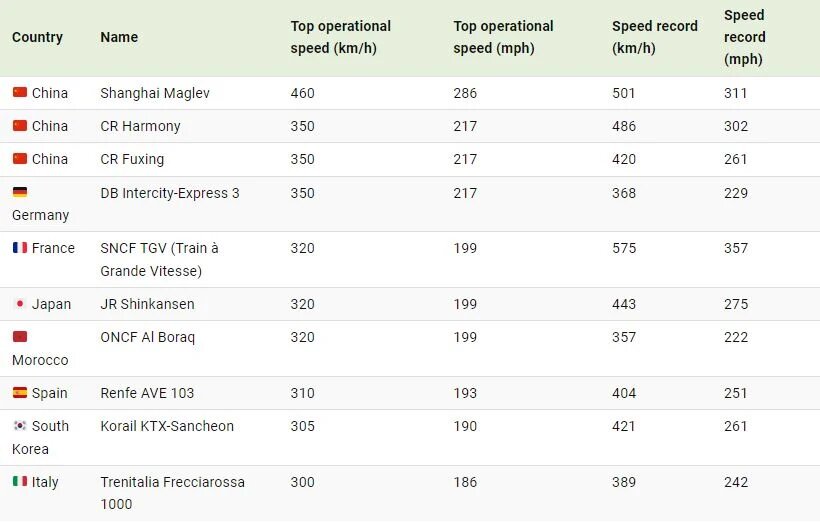This screenshot has width=820, height=522.
Task: Click the Spain flag icon
Action: tap(20, 393)
